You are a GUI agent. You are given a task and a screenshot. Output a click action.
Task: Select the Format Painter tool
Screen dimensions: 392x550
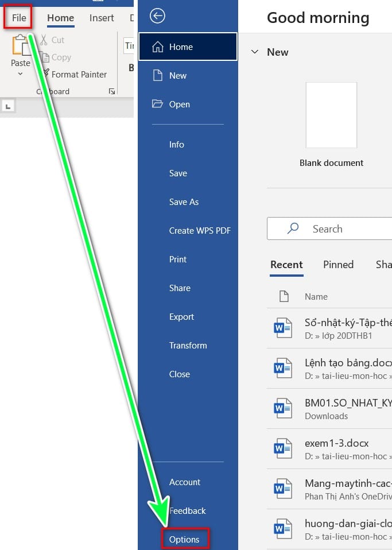(75, 75)
